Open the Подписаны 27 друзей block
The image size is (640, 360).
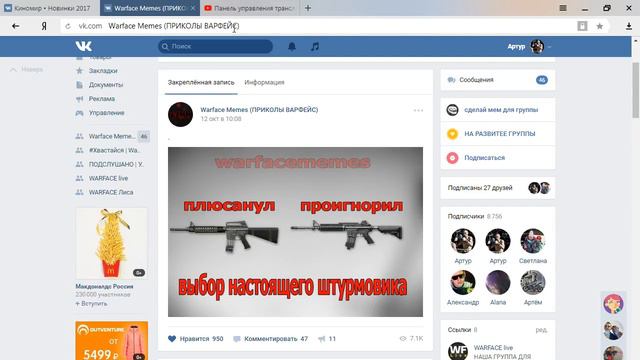[x=498, y=188]
